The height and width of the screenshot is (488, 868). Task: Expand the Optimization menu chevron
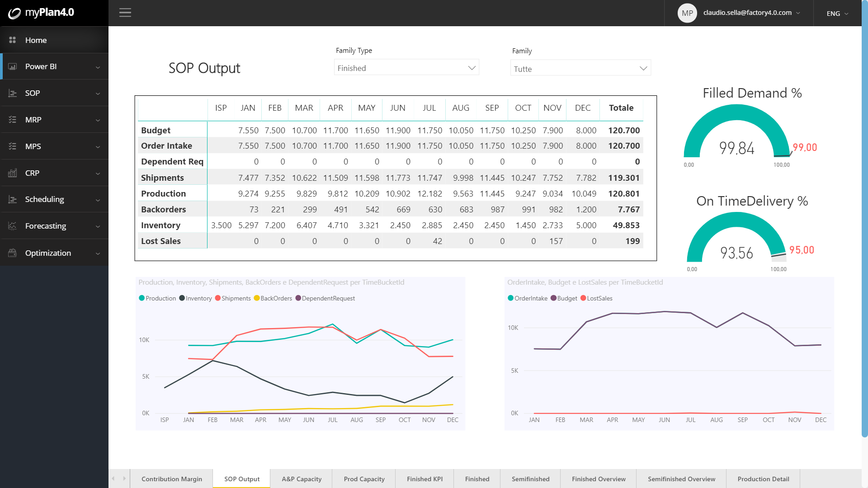click(98, 253)
